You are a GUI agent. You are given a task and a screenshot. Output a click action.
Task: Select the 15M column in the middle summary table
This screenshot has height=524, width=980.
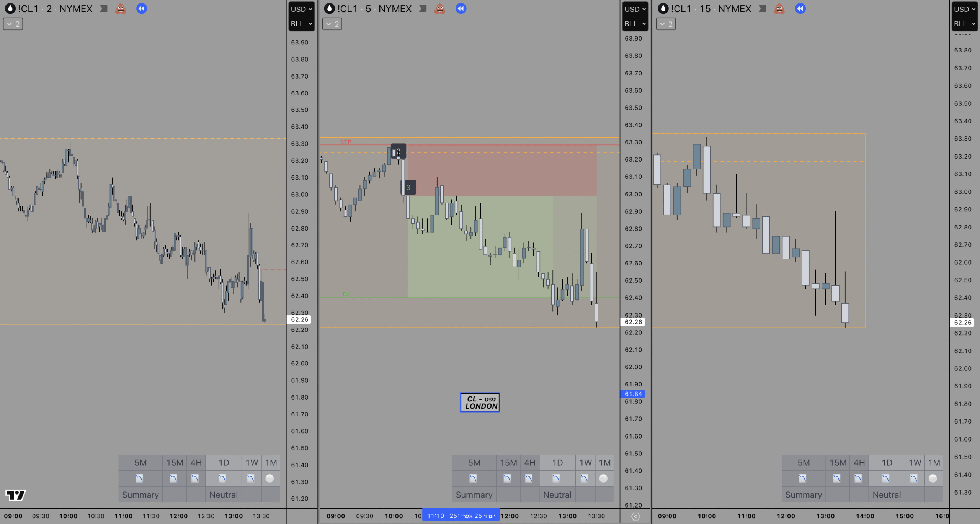coord(508,463)
